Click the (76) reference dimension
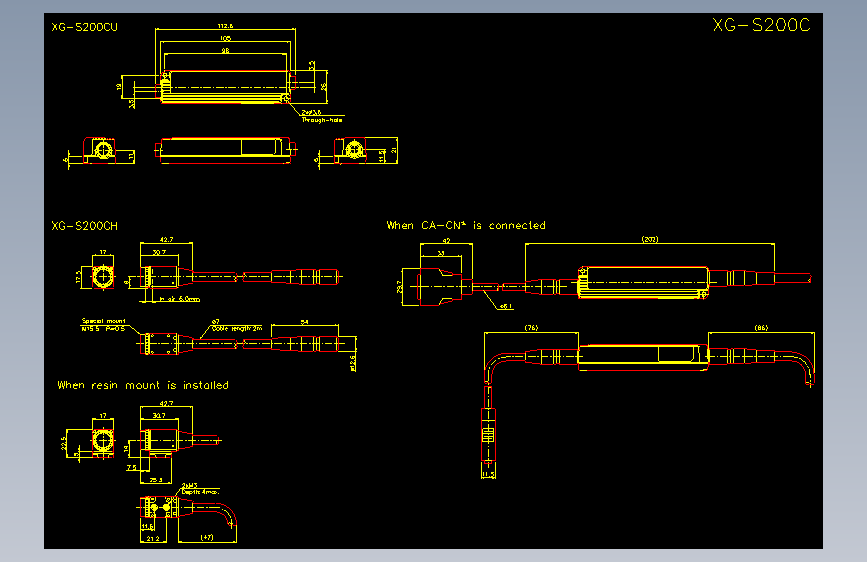 (x=531, y=327)
